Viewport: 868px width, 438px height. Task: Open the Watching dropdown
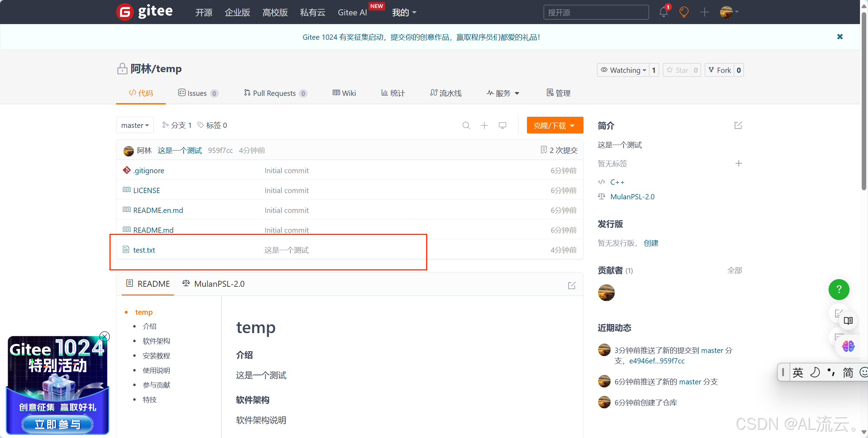coord(624,70)
